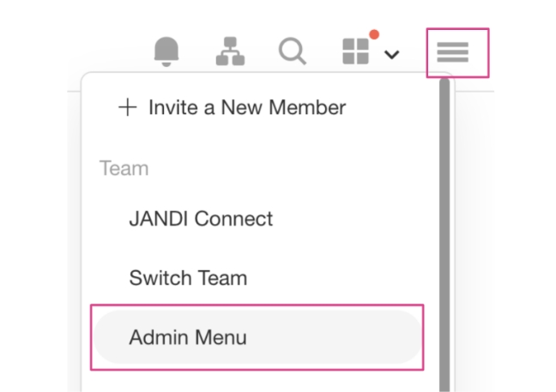Click the red badge on apps grid
Screen dimensions: 556x392
pyautogui.click(x=373, y=35)
